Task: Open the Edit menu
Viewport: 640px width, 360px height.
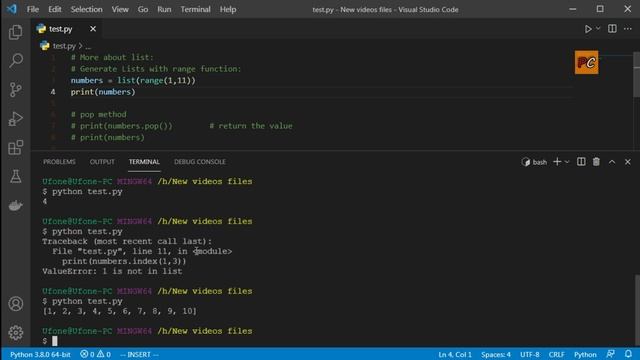Action: [55, 9]
